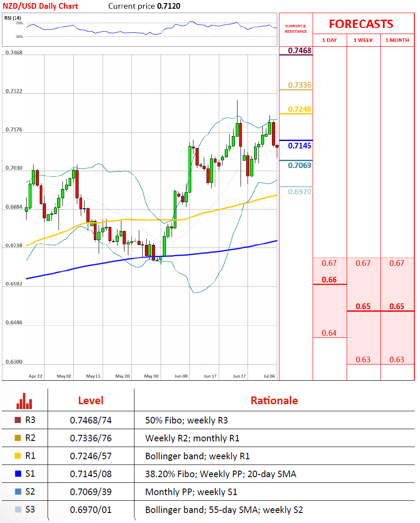Click the NZD/USD Daily Chart title
Viewport: 420px width, 523px height.
point(41,6)
